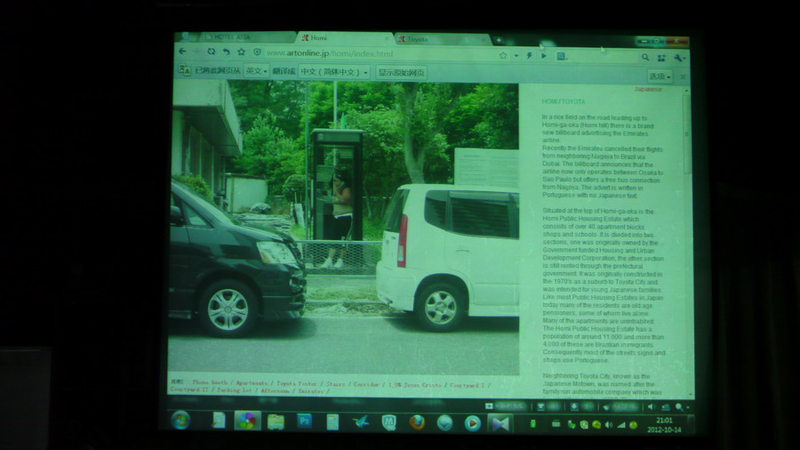Open the source language dropdown 英文
The image size is (800, 450).
tap(256, 71)
